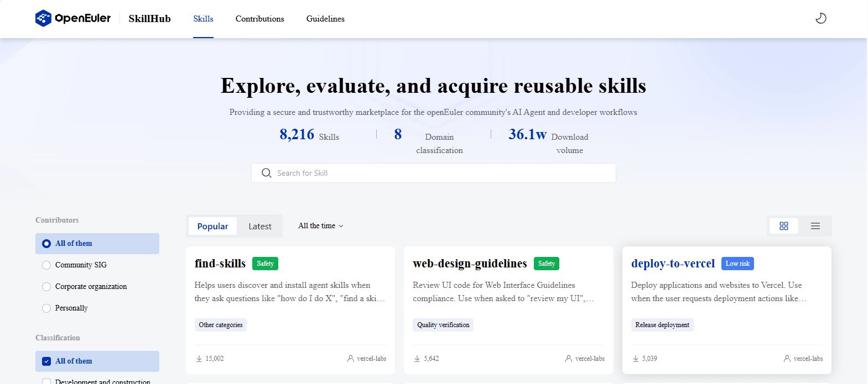
Task: Click download icon on web-design-guidelines card
Action: [x=417, y=359]
